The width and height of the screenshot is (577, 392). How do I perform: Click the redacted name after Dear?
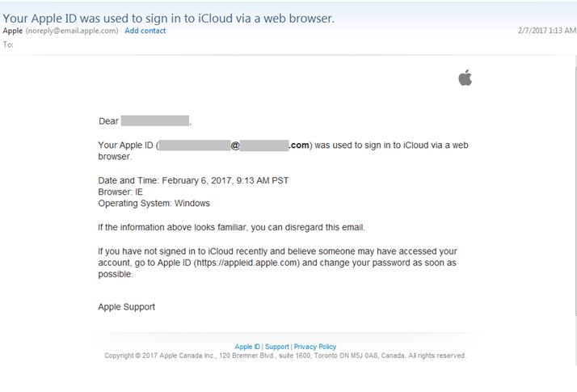pyautogui.click(x=154, y=121)
